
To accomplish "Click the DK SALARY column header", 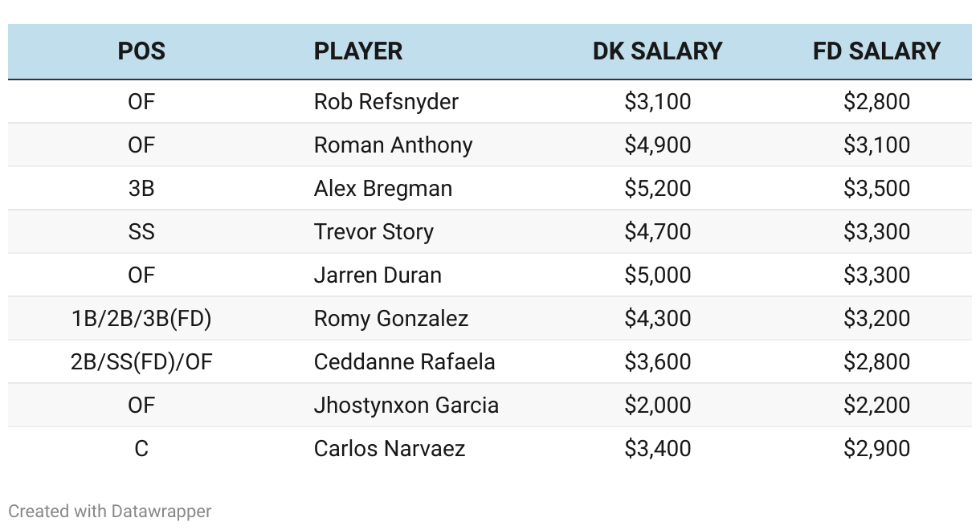I will (658, 51).
